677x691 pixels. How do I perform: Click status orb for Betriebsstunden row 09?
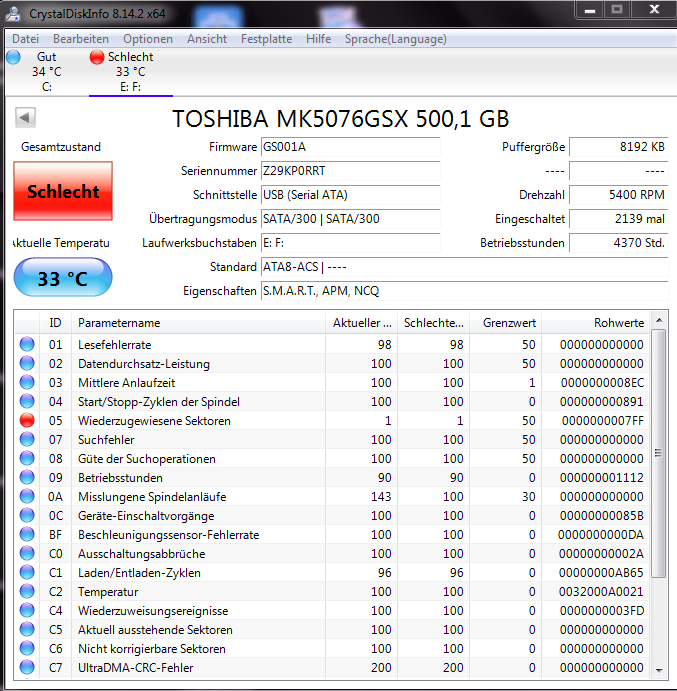(x=27, y=477)
